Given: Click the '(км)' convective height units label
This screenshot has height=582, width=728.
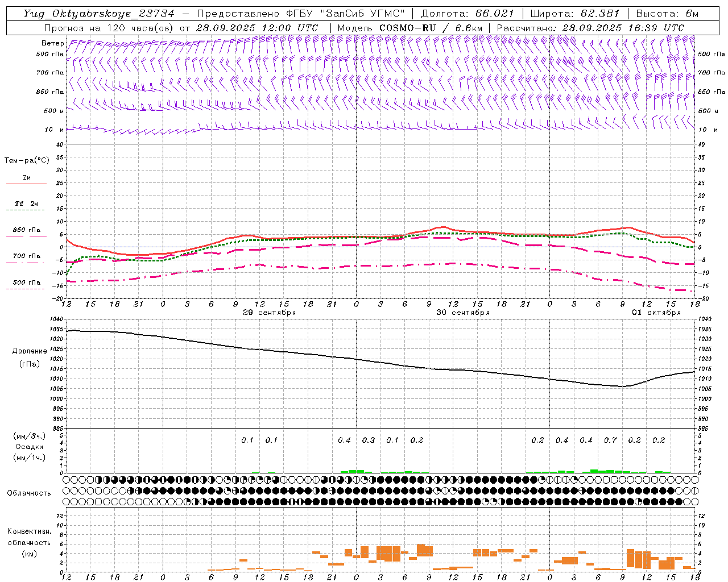Looking at the screenshot, I should 29,554.
